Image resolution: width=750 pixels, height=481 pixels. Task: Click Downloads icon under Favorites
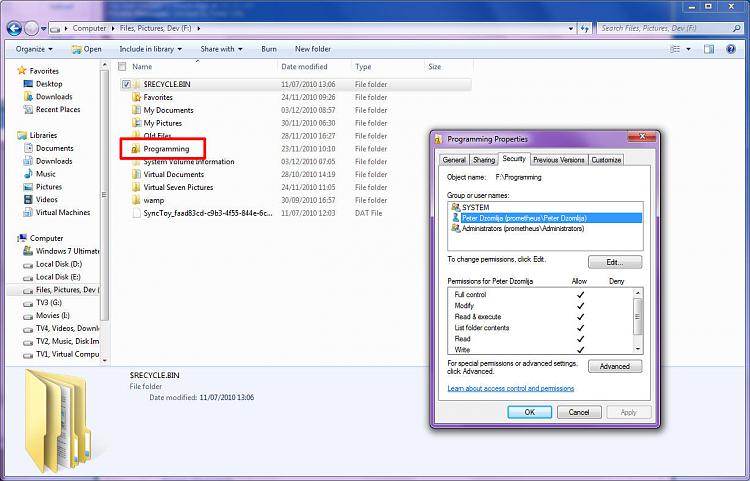[28, 97]
